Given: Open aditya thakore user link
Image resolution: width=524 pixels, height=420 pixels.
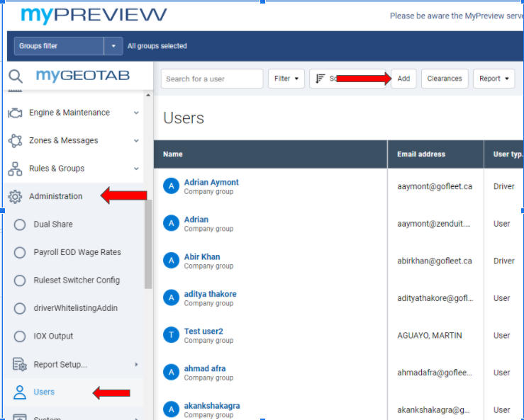Looking at the screenshot, I should (x=210, y=294).
